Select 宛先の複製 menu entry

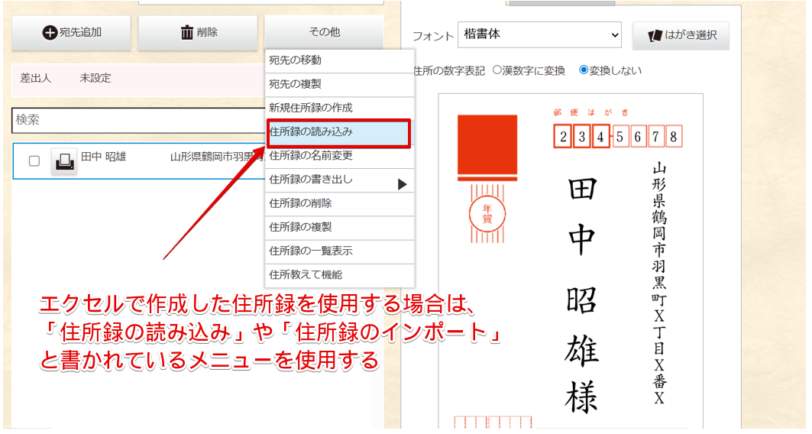[340, 84]
